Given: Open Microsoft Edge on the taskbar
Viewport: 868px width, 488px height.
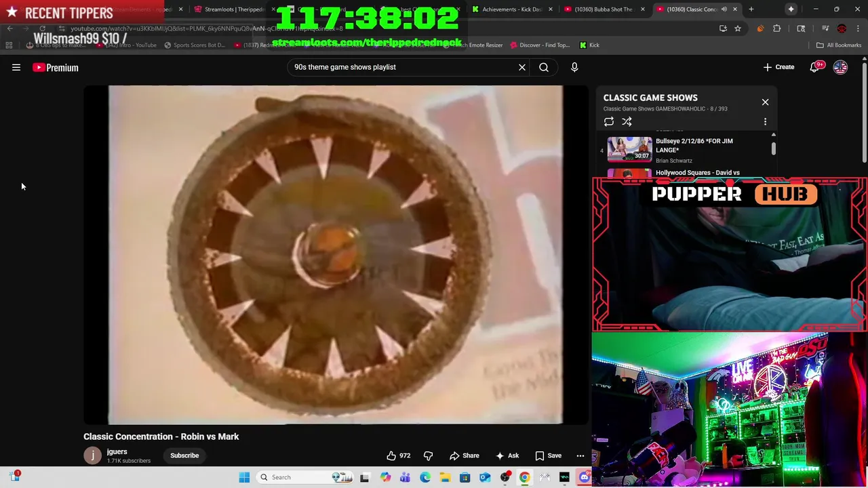Looking at the screenshot, I should pyautogui.click(x=425, y=477).
